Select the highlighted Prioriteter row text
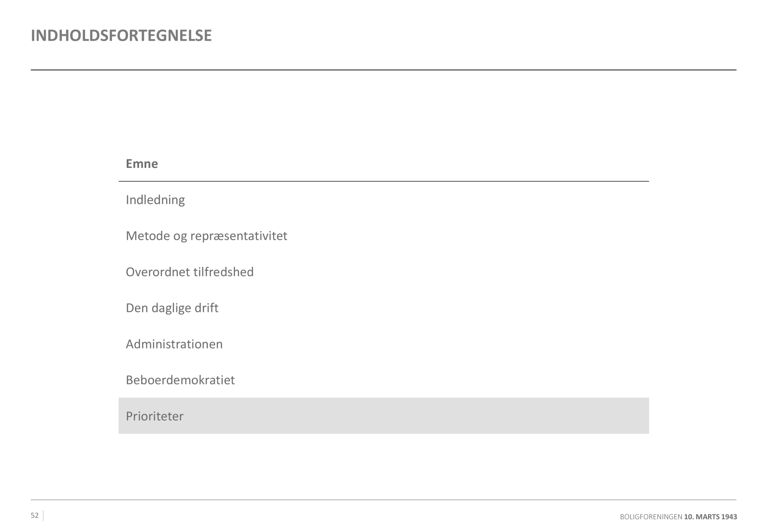The image size is (768, 532). coord(155,416)
